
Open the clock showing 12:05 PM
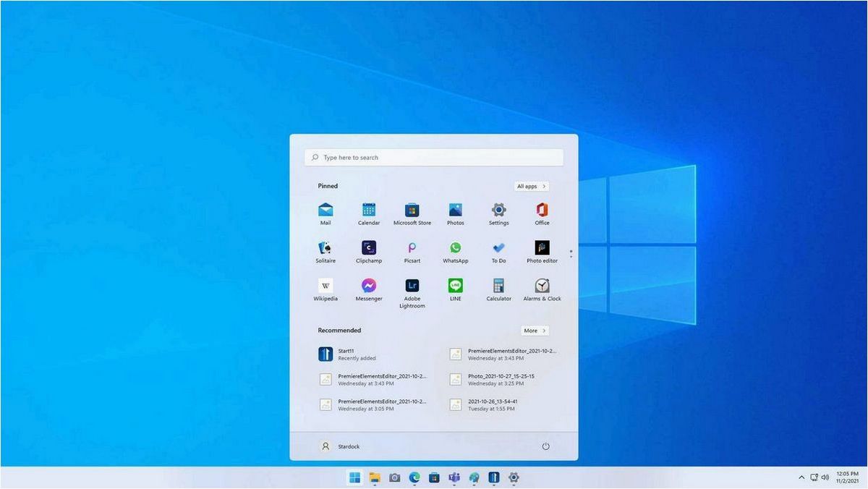coord(847,477)
